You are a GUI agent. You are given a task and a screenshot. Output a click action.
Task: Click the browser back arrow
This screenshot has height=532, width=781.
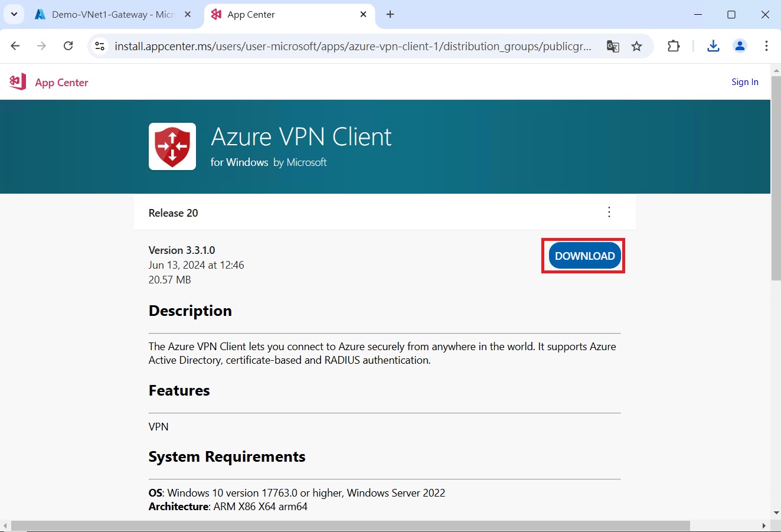[x=15, y=46]
